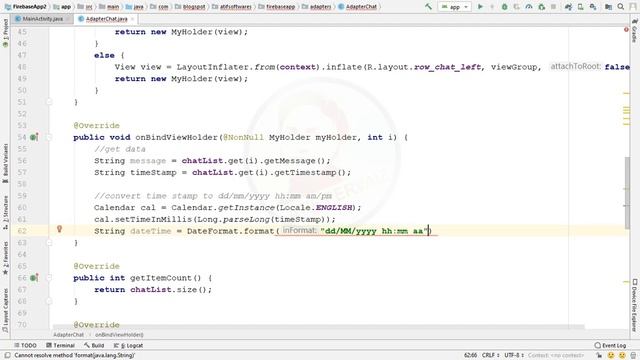Click the blogspot breadcrumb
Screen dimensions: 640x360
coord(190,7)
